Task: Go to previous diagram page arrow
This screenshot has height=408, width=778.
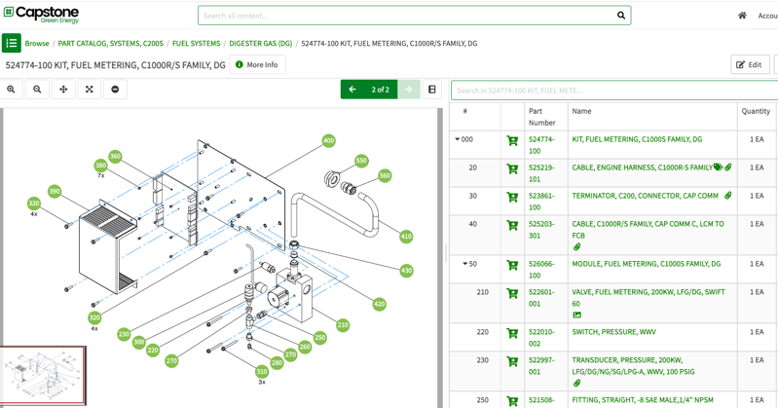Action: (x=352, y=89)
